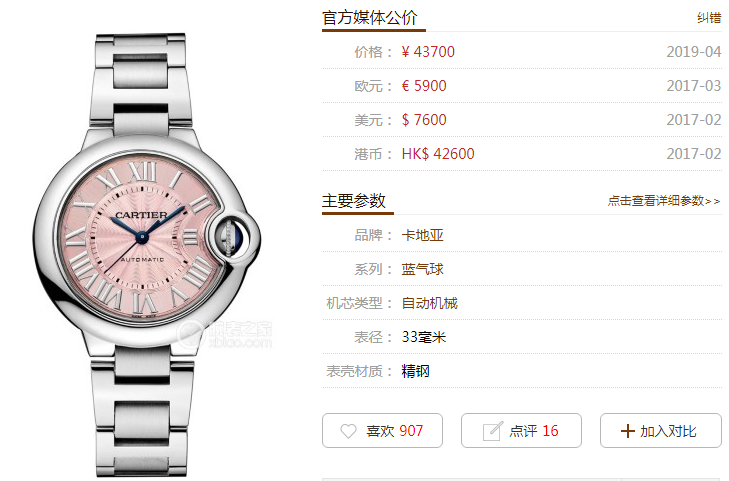Open the 点评 16 reviews button
This screenshot has width=729, height=481.
521,431
